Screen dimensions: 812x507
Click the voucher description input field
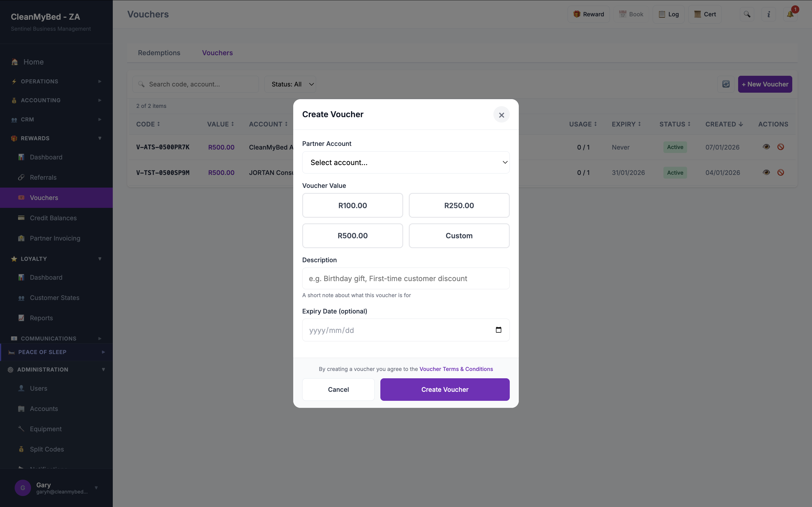click(x=405, y=278)
